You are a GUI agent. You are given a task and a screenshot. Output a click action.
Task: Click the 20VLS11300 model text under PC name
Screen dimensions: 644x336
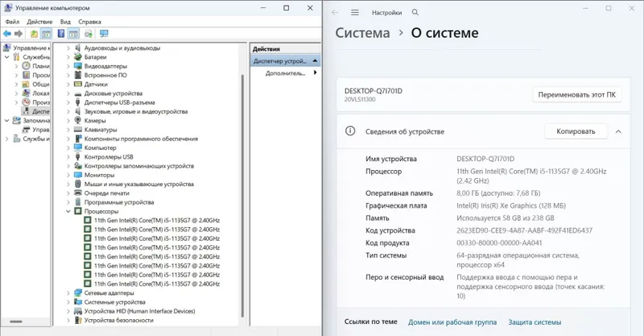pyautogui.click(x=360, y=99)
